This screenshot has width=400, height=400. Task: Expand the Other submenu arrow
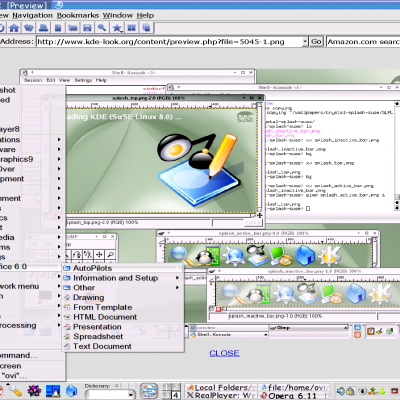(x=177, y=287)
